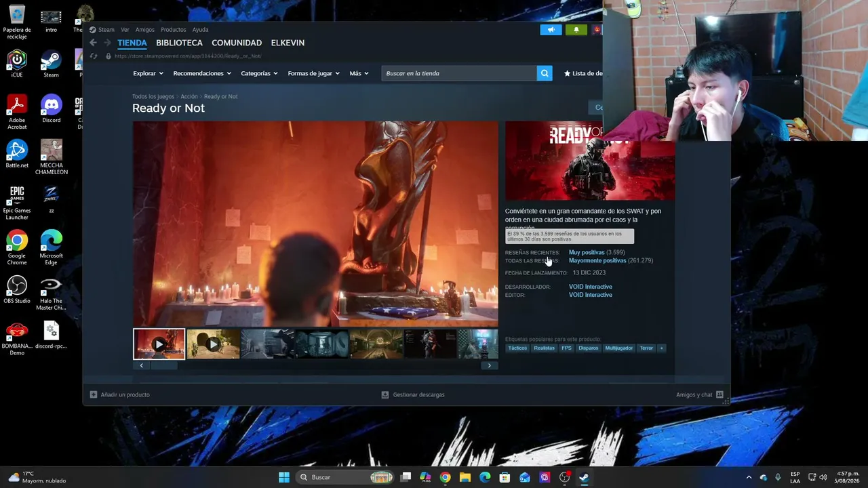Select the Terror tag

(646, 348)
